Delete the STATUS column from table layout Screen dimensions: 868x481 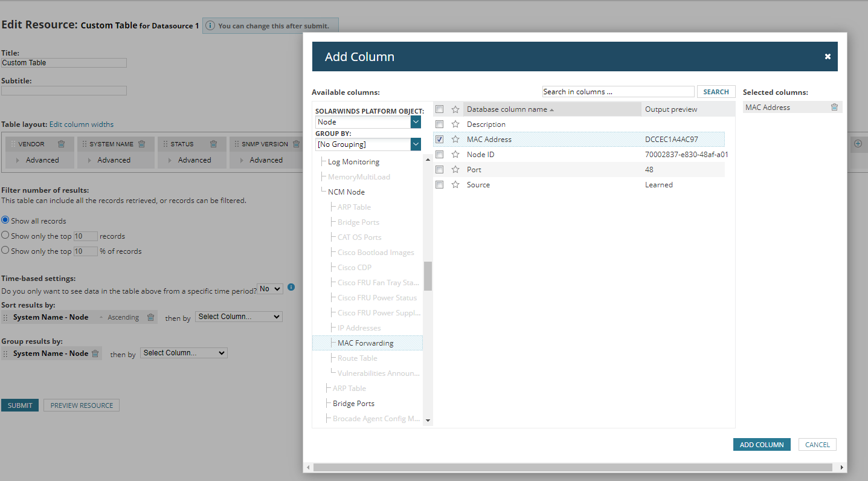(x=213, y=144)
